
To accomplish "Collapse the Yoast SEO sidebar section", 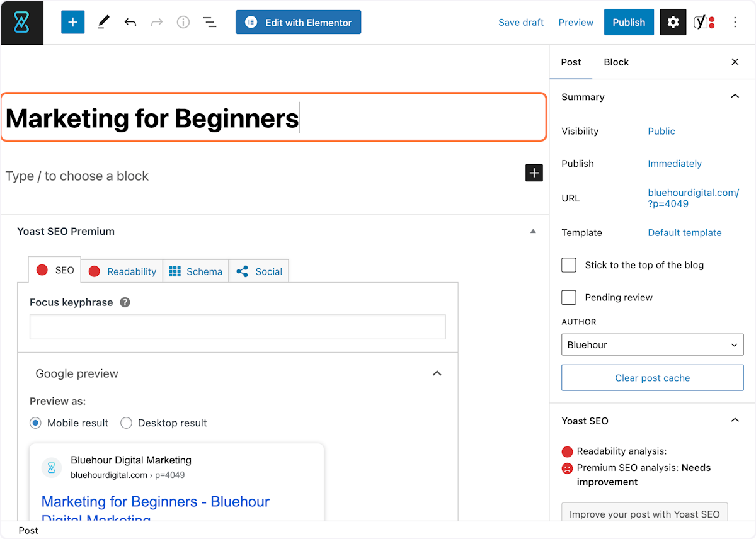I will [735, 421].
